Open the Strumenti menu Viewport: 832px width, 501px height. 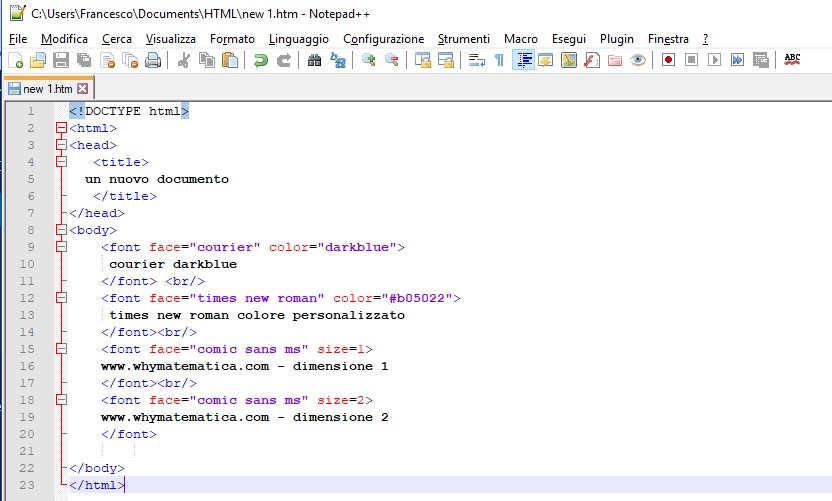464,39
